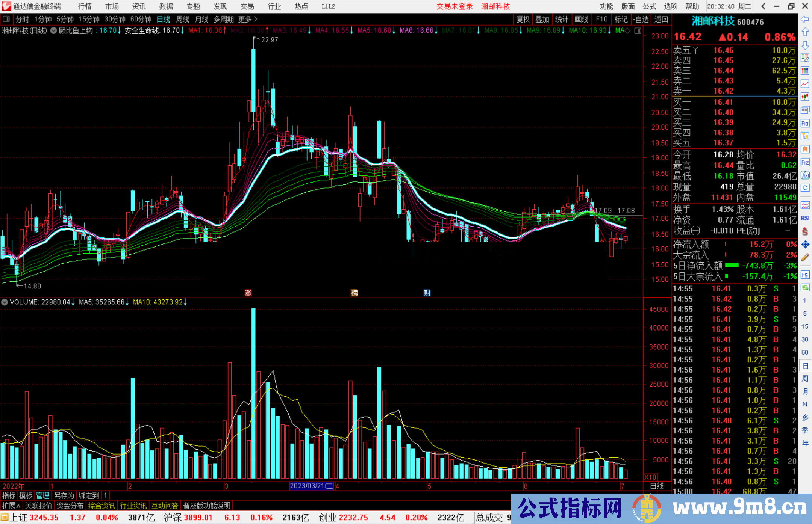812x524 pixels.
Task: Expand the main indicator dropdown next to 湘邮科技(日线)
Action: (x=54, y=30)
